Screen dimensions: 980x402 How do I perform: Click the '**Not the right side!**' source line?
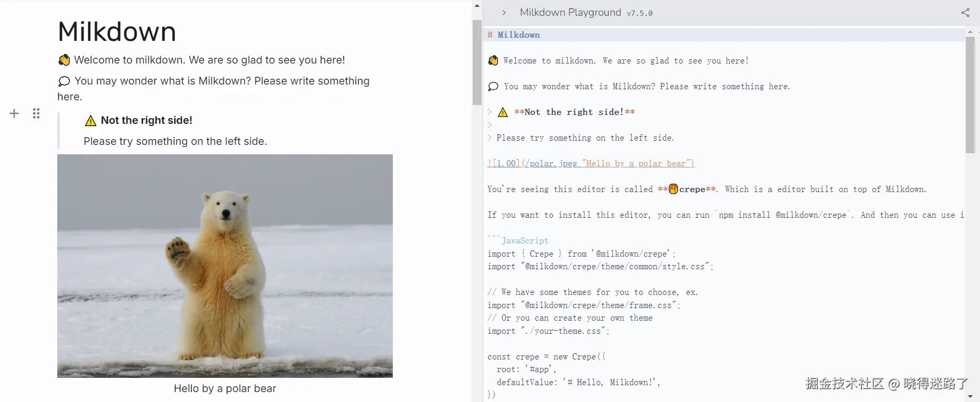coord(561,112)
